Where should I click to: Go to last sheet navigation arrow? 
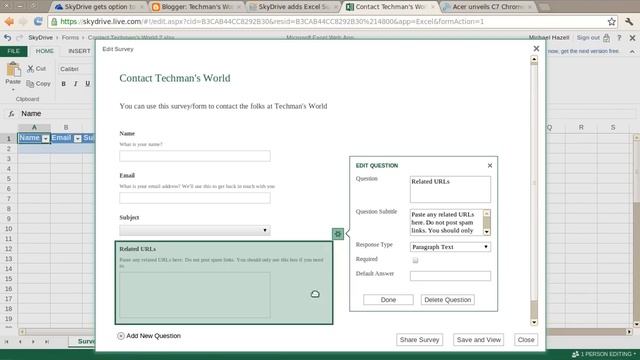click(47, 342)
